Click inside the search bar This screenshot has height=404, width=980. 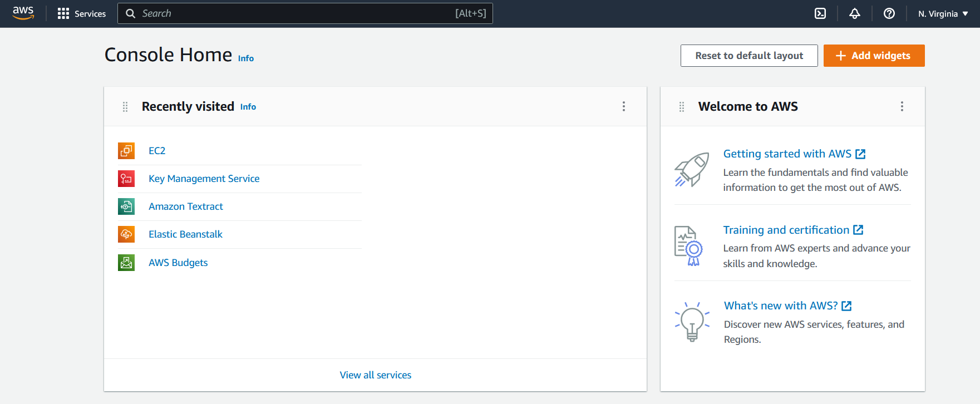[305, 13]
